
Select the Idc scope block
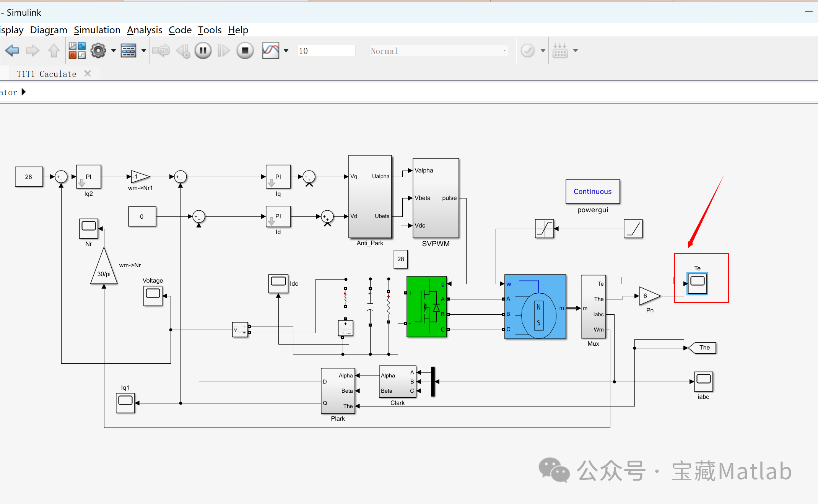click(278, 284)
